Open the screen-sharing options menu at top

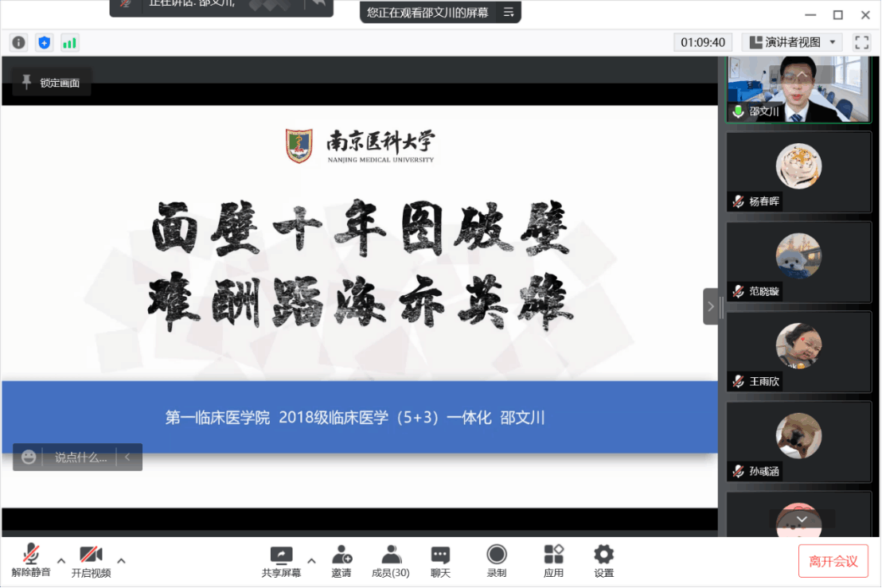509,12
